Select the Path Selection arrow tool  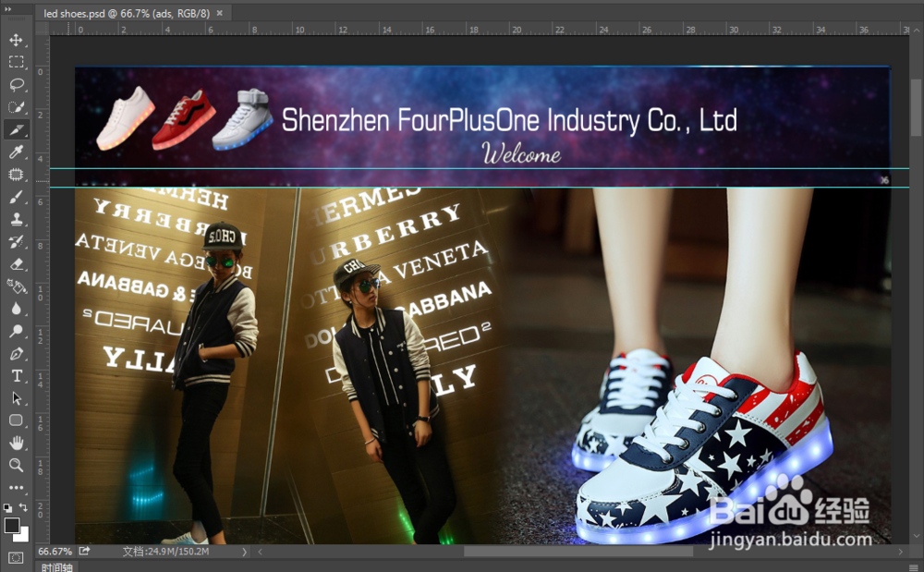tap(16, 398)
